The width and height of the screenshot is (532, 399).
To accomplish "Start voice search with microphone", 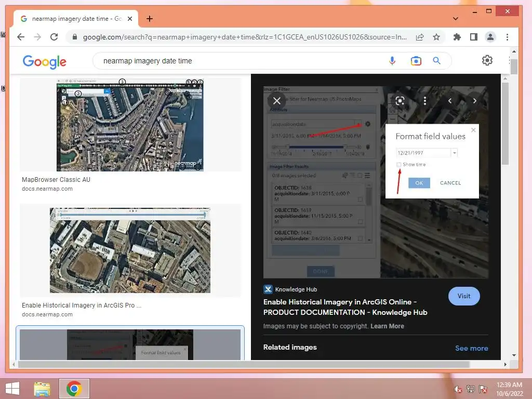I will (392, 61).
